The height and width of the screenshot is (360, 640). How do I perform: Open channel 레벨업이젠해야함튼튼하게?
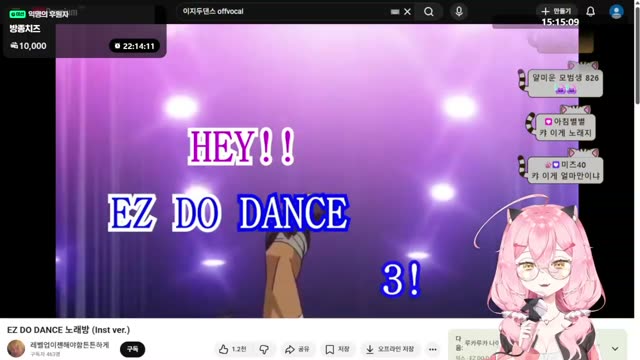point(70,345)
